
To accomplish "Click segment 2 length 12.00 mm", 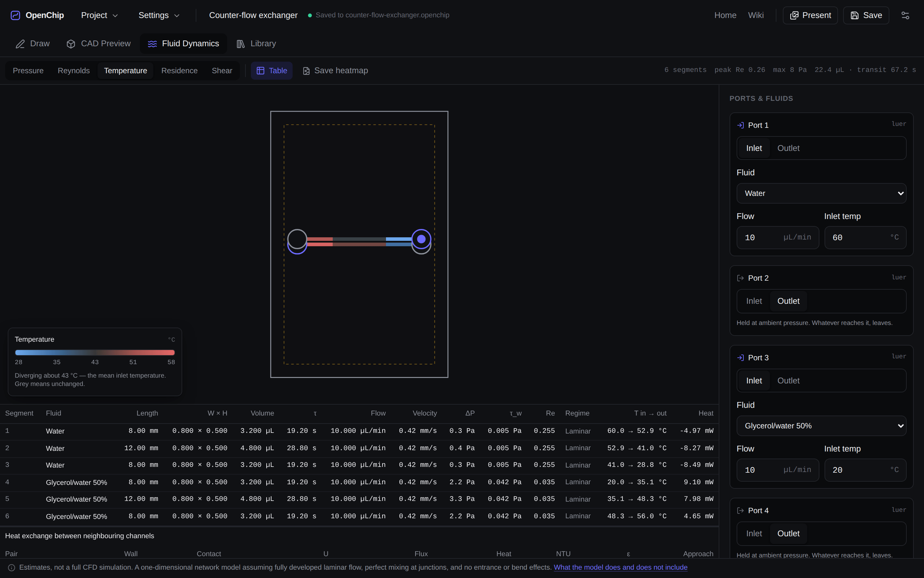I will pyautogui.click(x=141, y=448).
